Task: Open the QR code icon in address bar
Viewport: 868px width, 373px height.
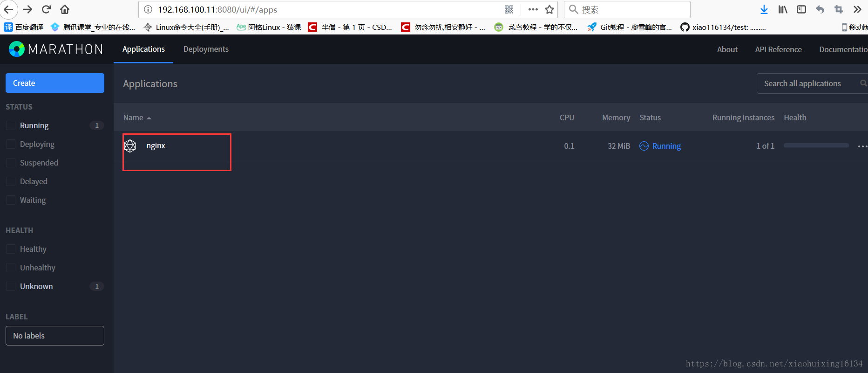Action: point(509,9)
